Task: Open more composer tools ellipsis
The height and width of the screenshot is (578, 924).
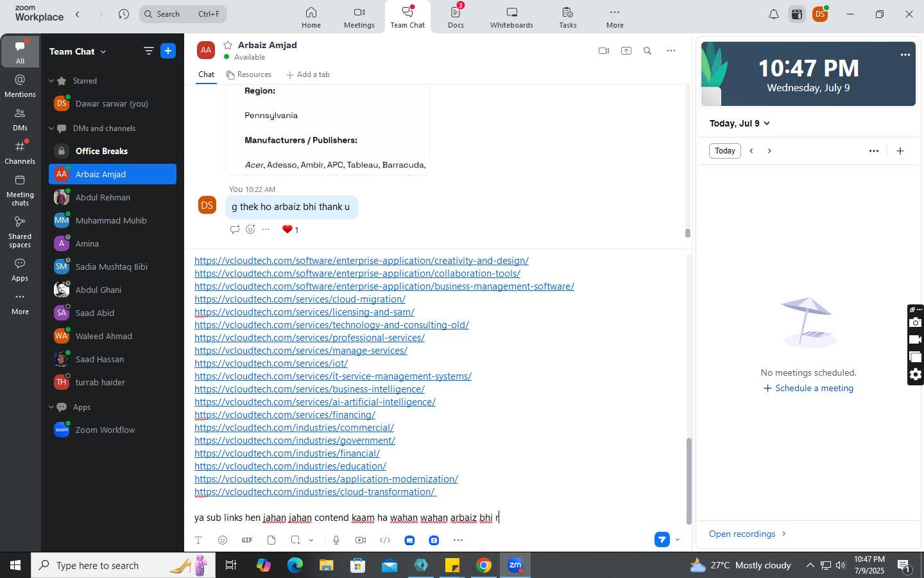Action: click(458, 540)
